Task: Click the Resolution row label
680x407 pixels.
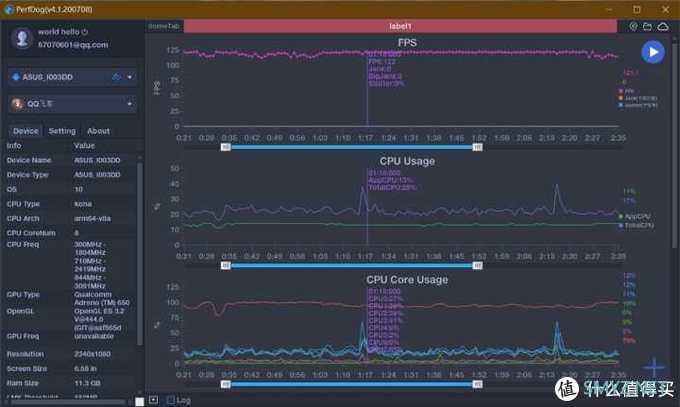Action: point(26,354)
